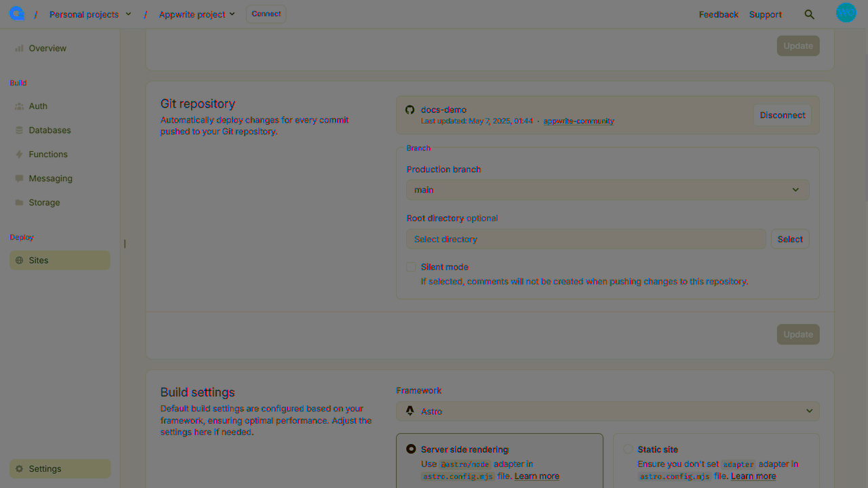868x488 pixels.
Task: Select Storage from the sidebar
Action: pos(44,202)
